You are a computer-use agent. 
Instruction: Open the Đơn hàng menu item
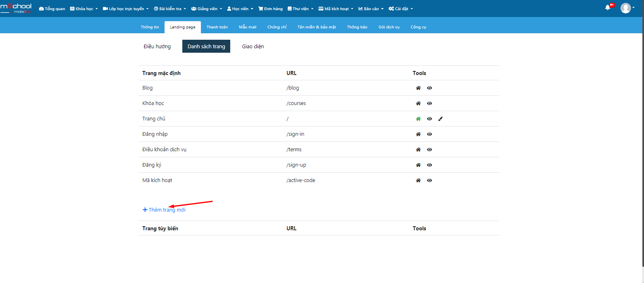pos(270,9)
